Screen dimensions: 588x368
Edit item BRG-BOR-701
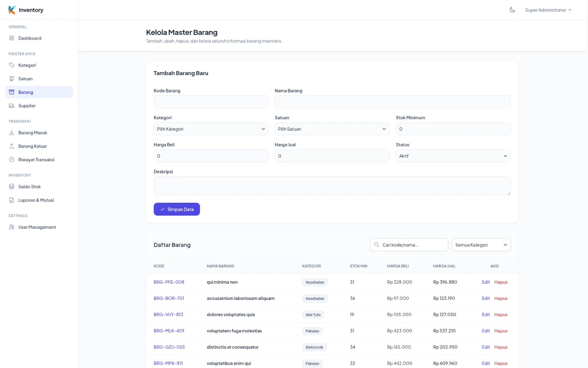(486, 298)
